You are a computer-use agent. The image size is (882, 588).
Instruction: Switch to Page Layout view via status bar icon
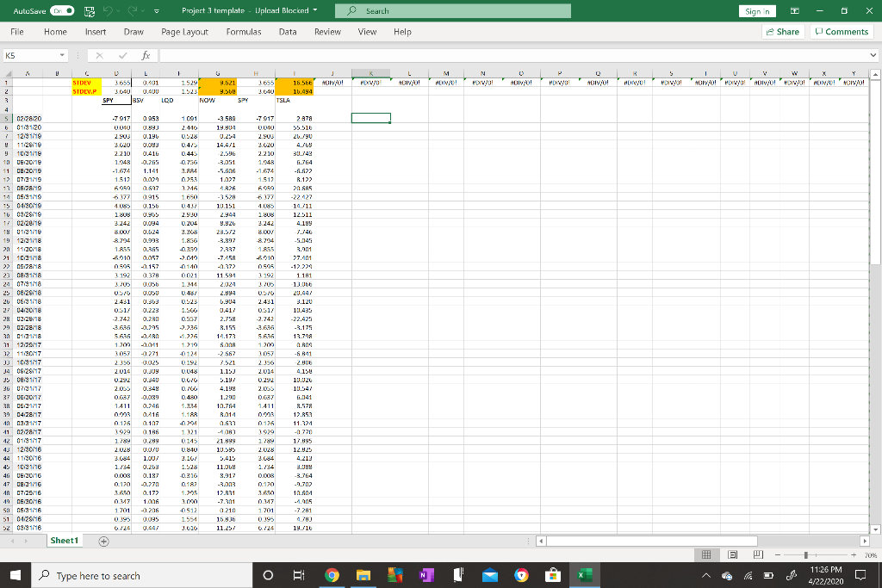tap(733, 554)
